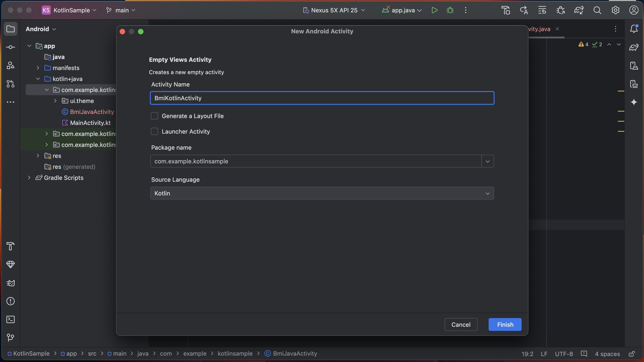This screenshot has height=362, width=644.
Task: Click the Cancel button
Action: click(461, 324)
